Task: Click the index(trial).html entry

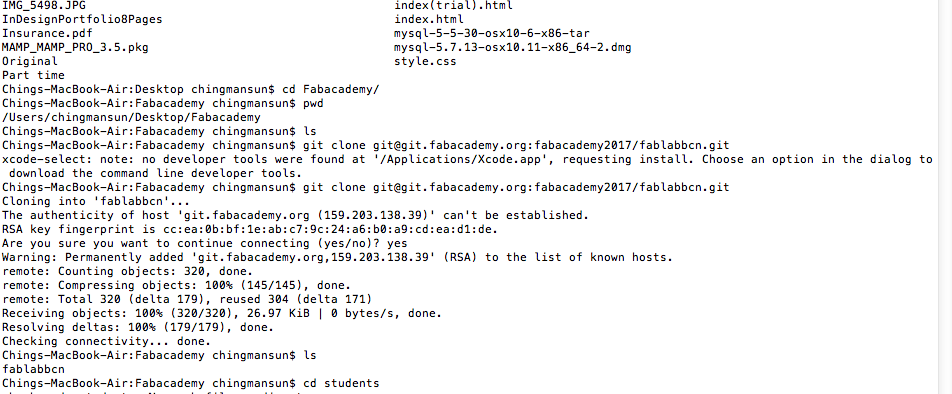Action: pyautogui.click(x=454, y=5)
